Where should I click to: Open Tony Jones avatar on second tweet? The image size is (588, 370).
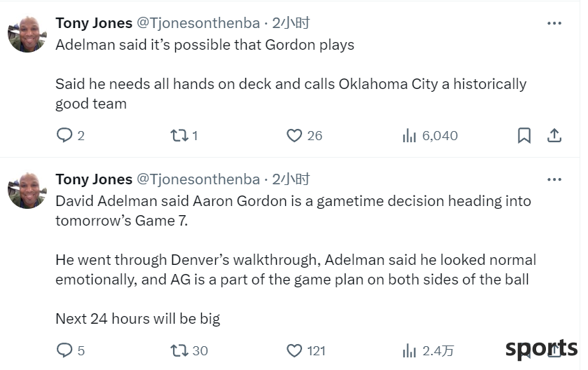(27, 190)
